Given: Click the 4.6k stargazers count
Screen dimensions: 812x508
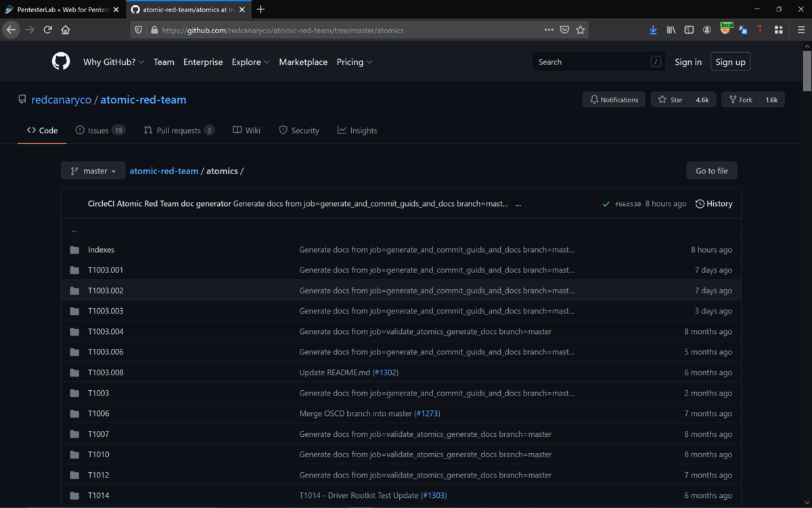Looking at the screenshot, I should [702, 100].
